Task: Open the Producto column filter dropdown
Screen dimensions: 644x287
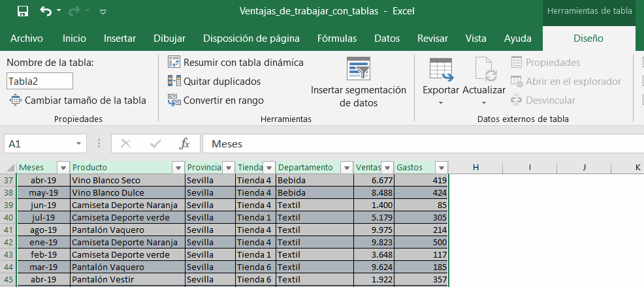Action: point(179,167)
